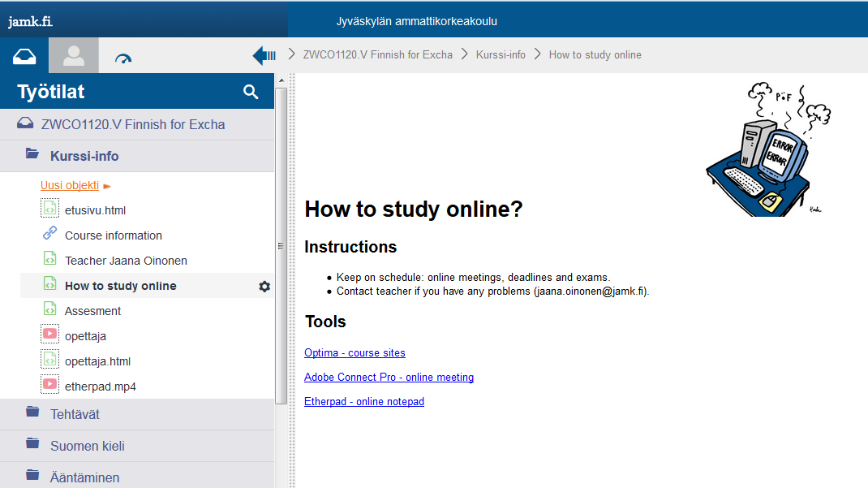The height and width of the screenshot is (488, 868).
Task: Open the dashboard speedometer icon
Action: (123, 58)
